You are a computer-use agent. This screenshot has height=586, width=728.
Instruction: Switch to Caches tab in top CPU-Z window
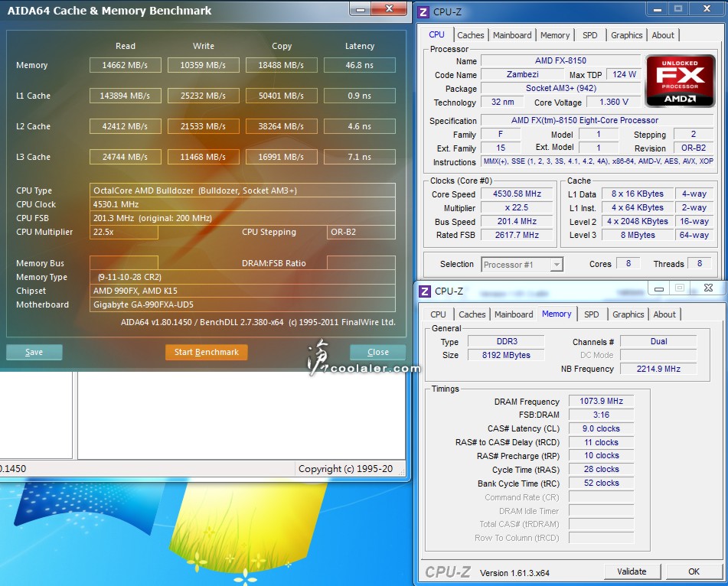[470, 35]
